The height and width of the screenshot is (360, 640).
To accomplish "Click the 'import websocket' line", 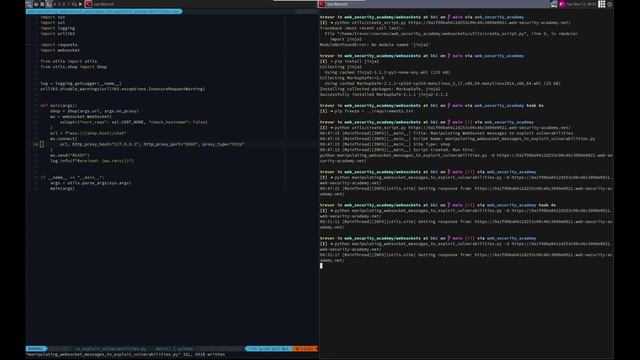I will point(60,50).
